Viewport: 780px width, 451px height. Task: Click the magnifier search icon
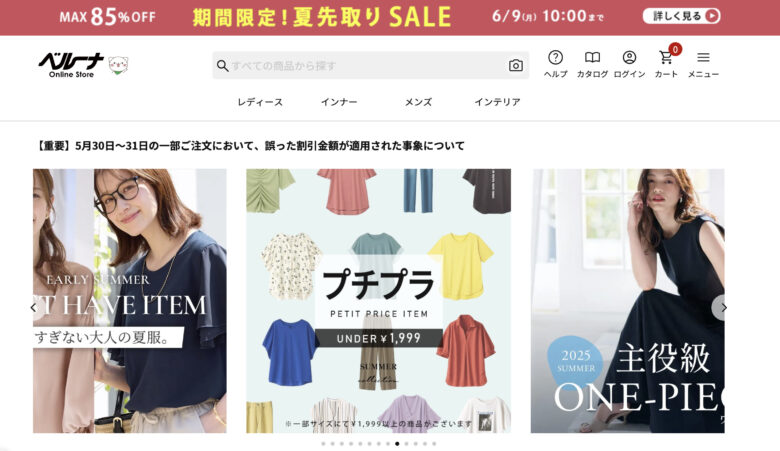tap(222, 66)
